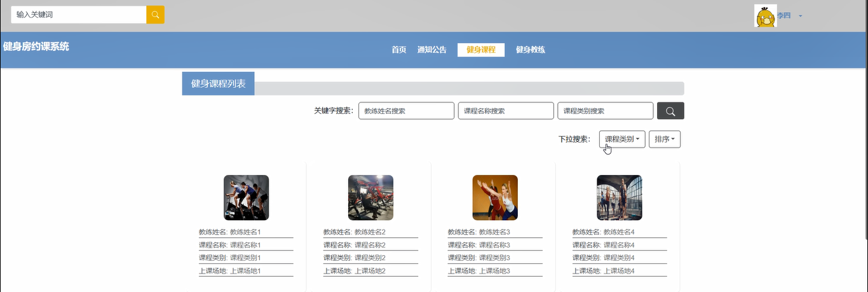Screen dimensions: 868x292
Task: Click text 课程名称: 课程名称4
Action: tap(604, 245)
